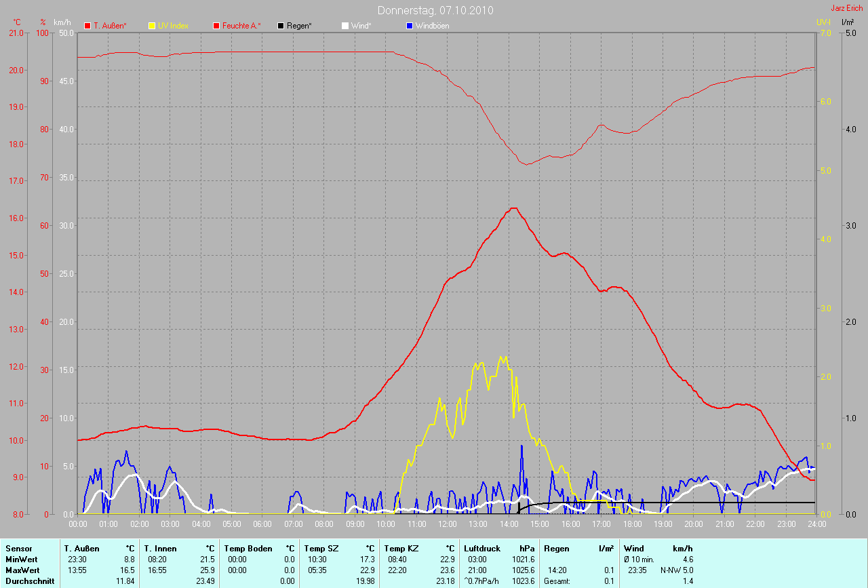Click the Gesamt rain total label
The image size is (868, 588).
pyautogui.click(x=557, y=581)
